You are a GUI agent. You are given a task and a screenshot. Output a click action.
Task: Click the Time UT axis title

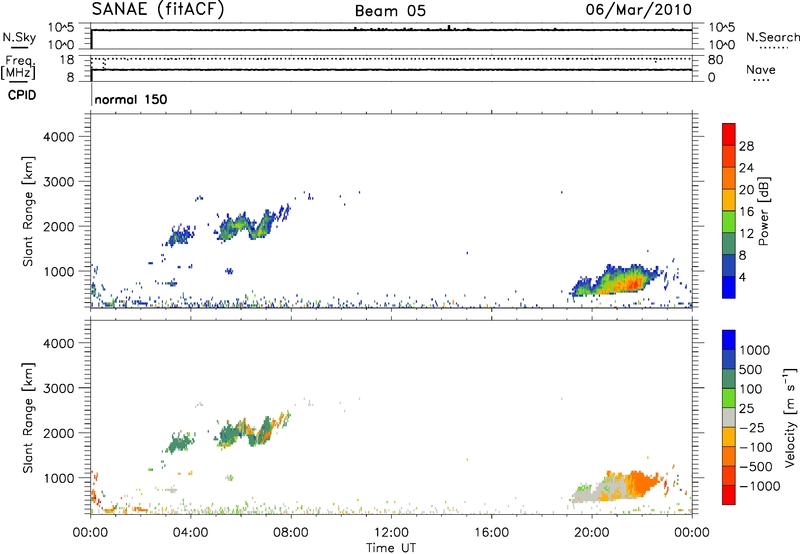tap(391, 548)
